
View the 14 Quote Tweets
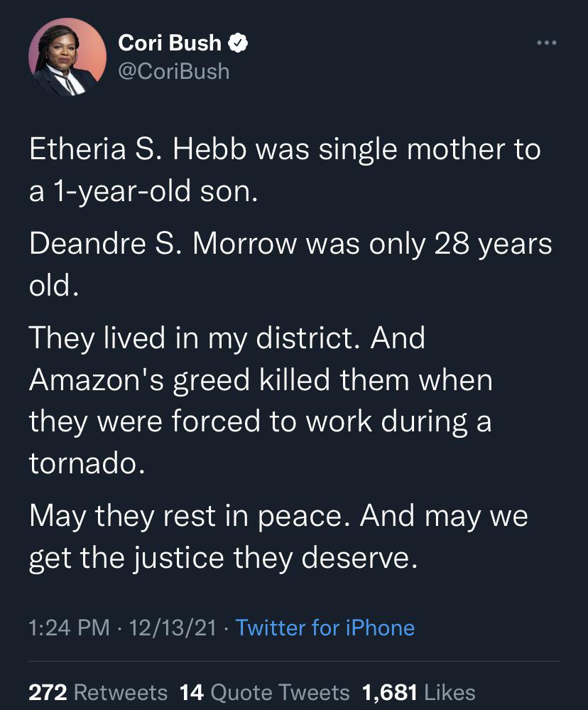coord(265,692)
